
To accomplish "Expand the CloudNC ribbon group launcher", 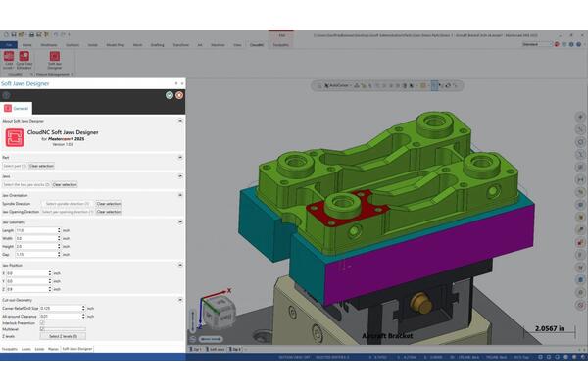I will 31,75.
